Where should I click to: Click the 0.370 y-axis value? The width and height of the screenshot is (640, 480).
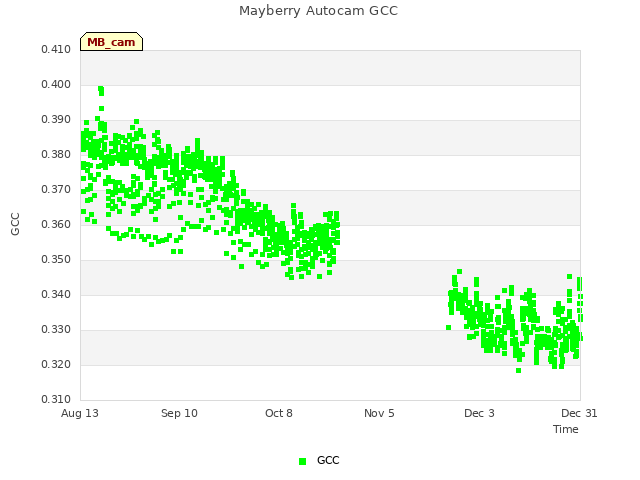56,190
